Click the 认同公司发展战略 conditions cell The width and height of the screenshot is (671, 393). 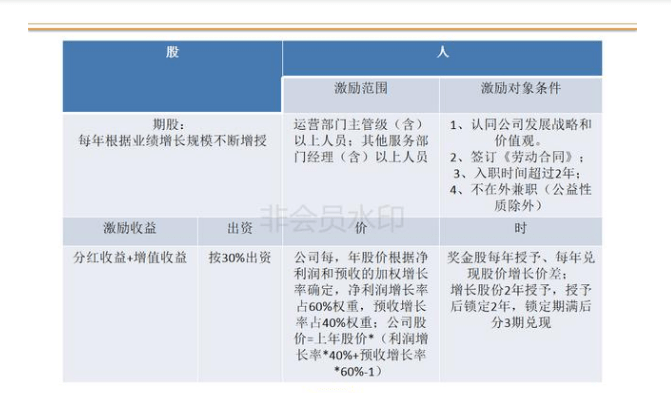521,165
